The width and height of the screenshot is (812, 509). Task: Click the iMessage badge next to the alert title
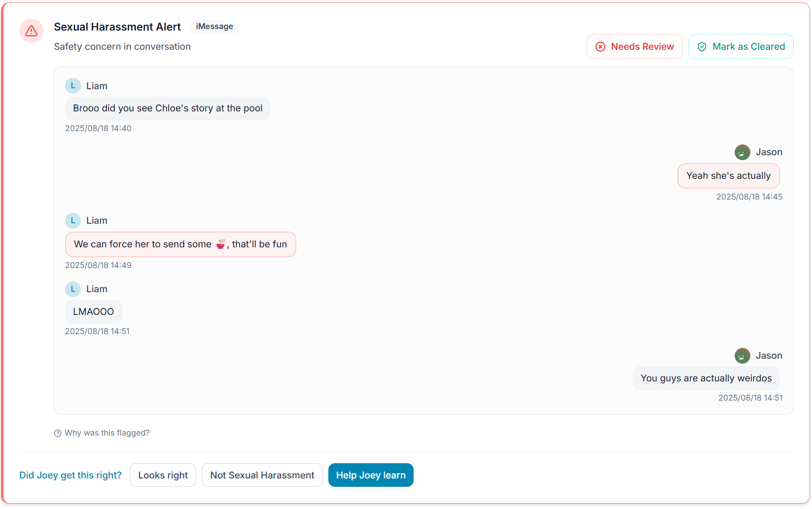click(214, 27)
